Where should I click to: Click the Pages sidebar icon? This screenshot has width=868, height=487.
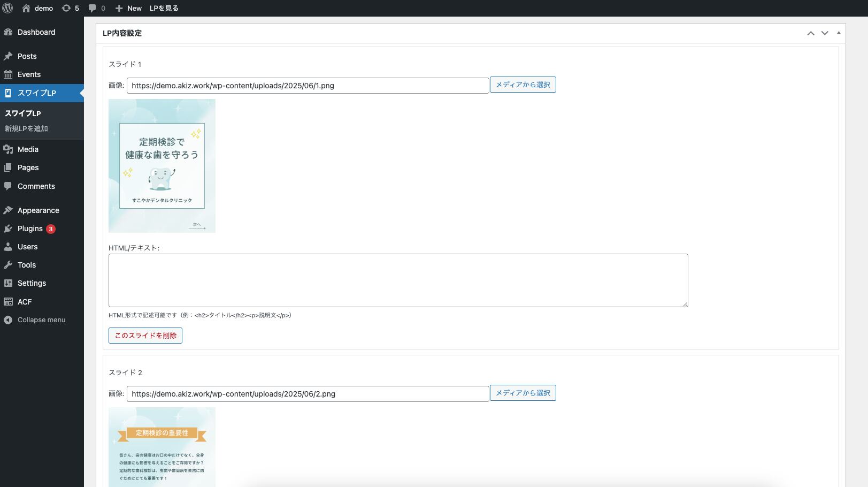point(8,168)
